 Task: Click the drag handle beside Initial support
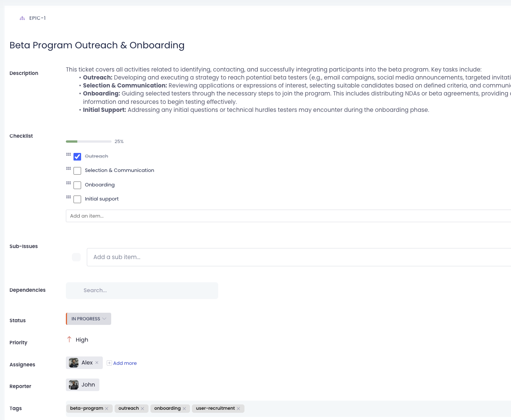tap(69, 197)
